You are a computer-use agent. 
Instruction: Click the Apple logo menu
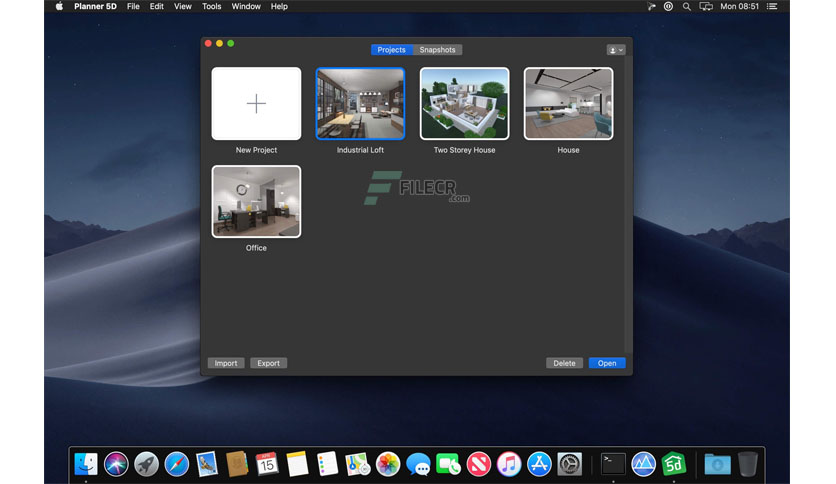(x=59, y=6)
